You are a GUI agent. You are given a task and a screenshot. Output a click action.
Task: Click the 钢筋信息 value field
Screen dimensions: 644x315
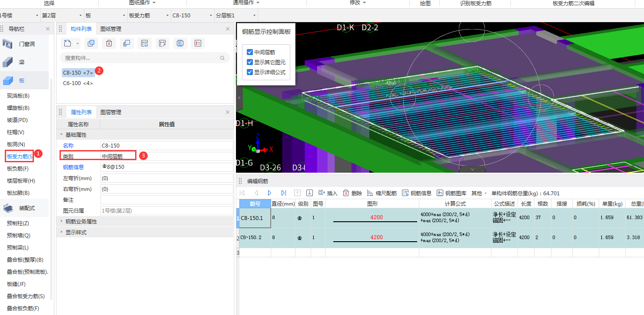(x=166, y=167)
